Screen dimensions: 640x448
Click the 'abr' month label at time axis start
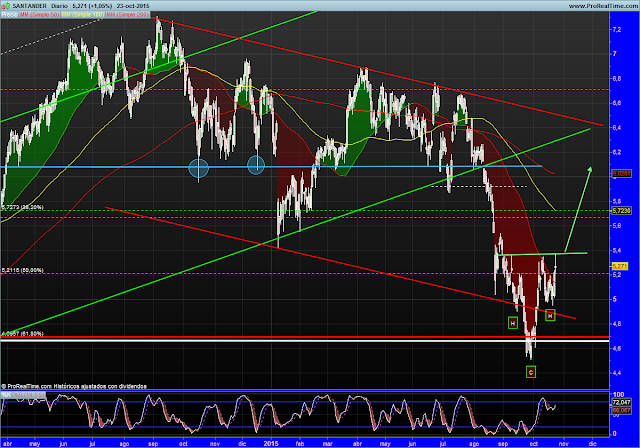7,444
